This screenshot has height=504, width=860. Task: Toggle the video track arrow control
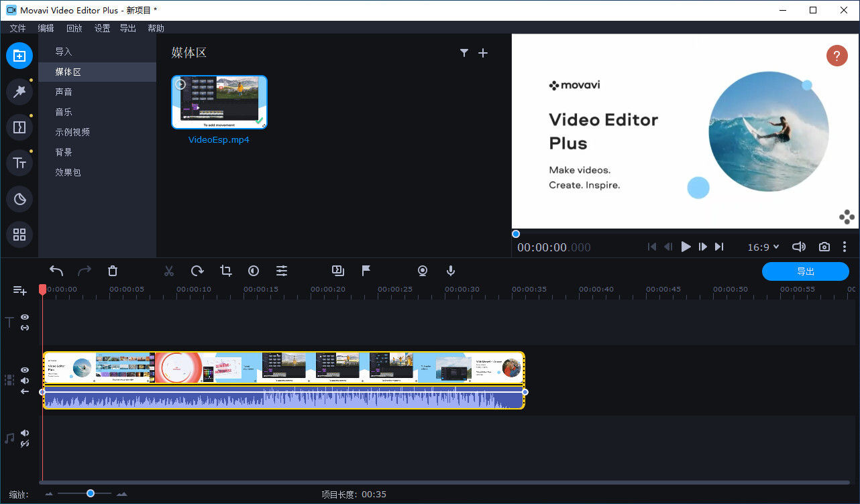pos(25,391)
